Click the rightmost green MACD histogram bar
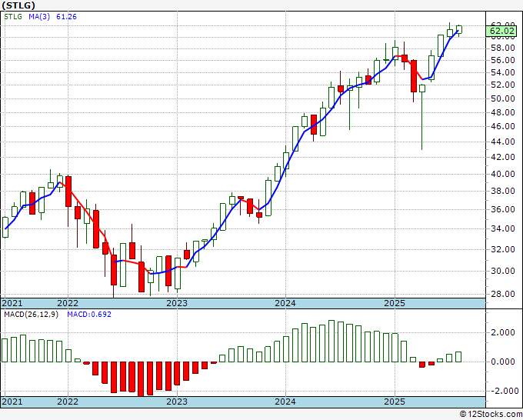 click(458, 357)
